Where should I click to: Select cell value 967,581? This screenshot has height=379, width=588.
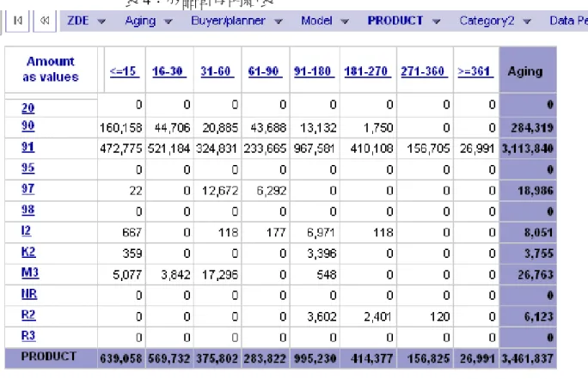point(315,150)
